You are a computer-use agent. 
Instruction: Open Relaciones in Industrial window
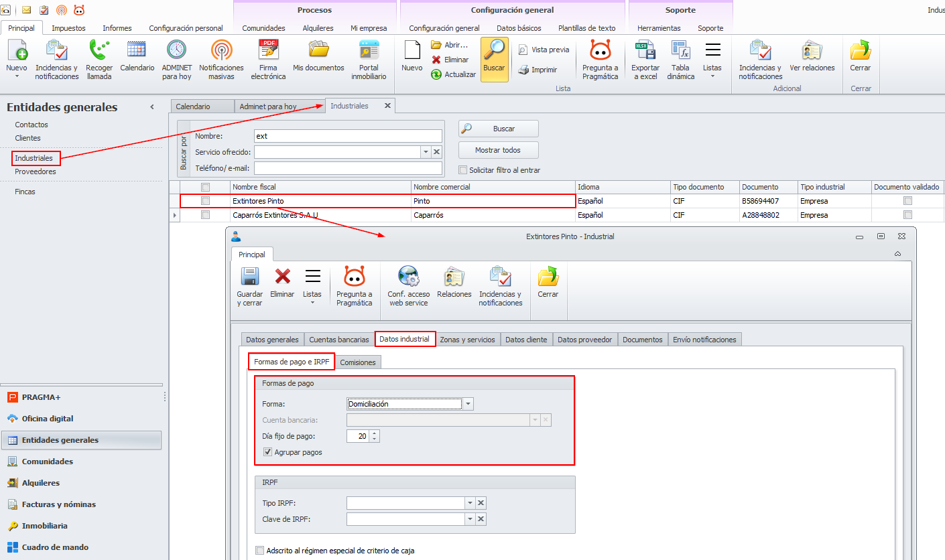[454, 281]
